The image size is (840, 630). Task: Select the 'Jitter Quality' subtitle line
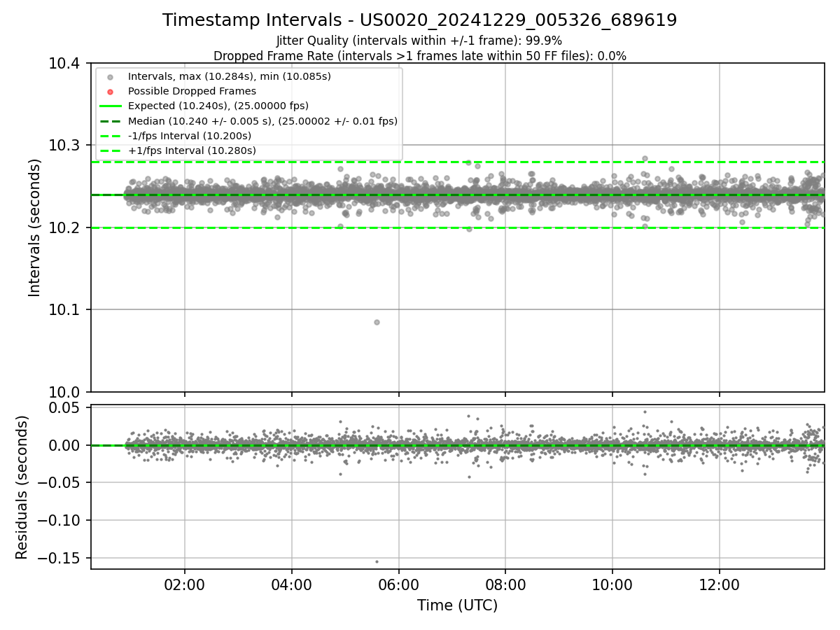tap(419, 41)
